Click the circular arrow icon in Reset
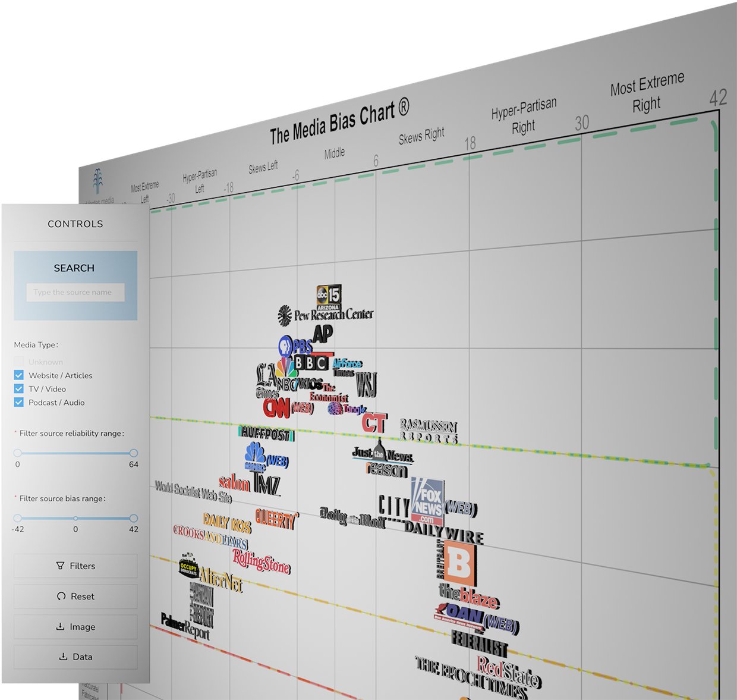This screenshot has height=700, width=737. pos(61,596)
